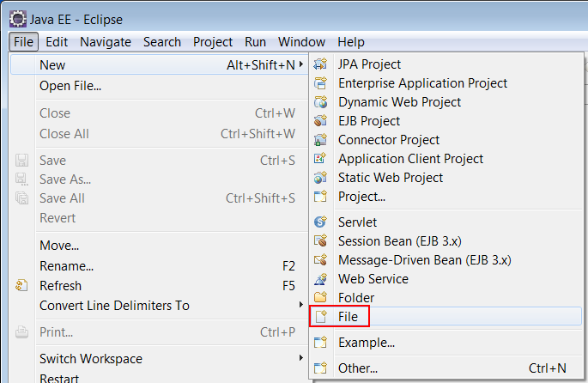Click the Web Service icon
588x383 pixels.
(321, 279)
